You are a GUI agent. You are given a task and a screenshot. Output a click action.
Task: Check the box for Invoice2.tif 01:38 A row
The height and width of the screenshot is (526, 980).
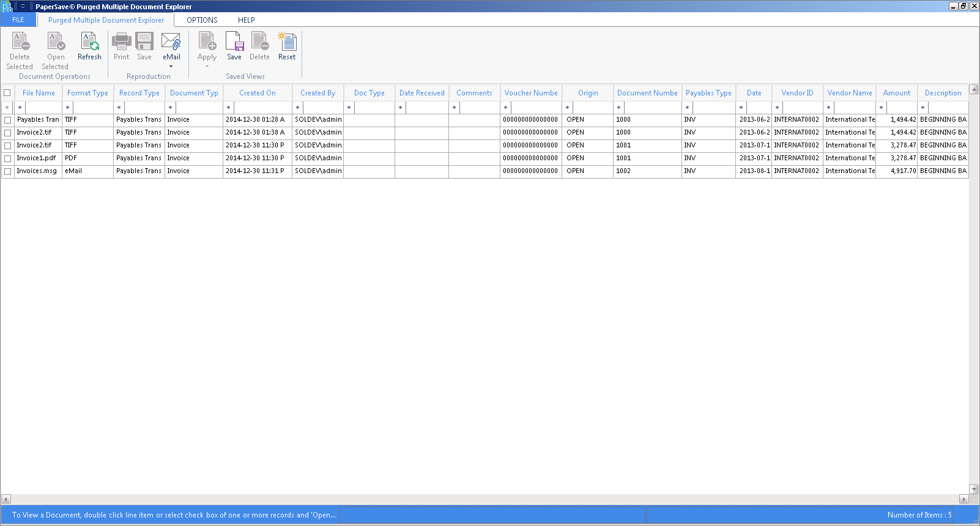(8, 133)
